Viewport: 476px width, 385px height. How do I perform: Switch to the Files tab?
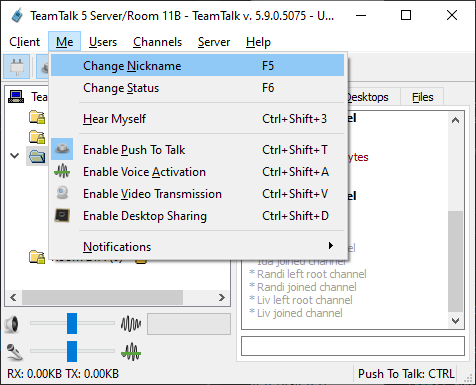tap(422, 97)
